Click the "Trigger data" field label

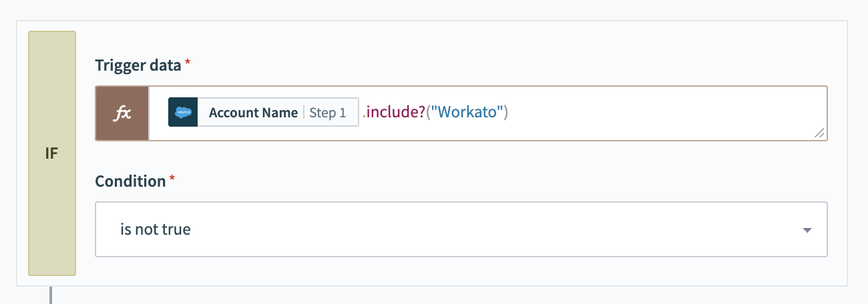tap(138, 65)
